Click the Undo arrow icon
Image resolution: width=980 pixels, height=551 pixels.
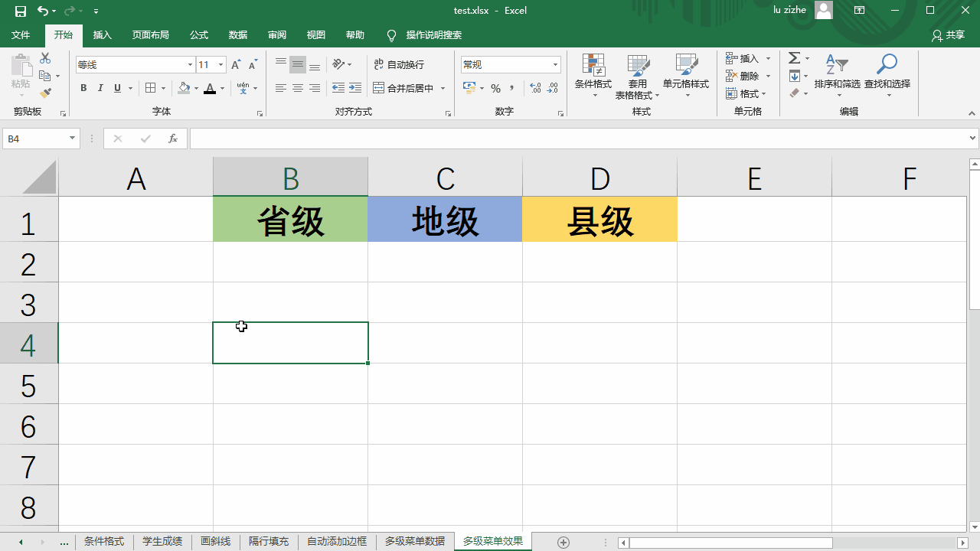pos(43,11)
